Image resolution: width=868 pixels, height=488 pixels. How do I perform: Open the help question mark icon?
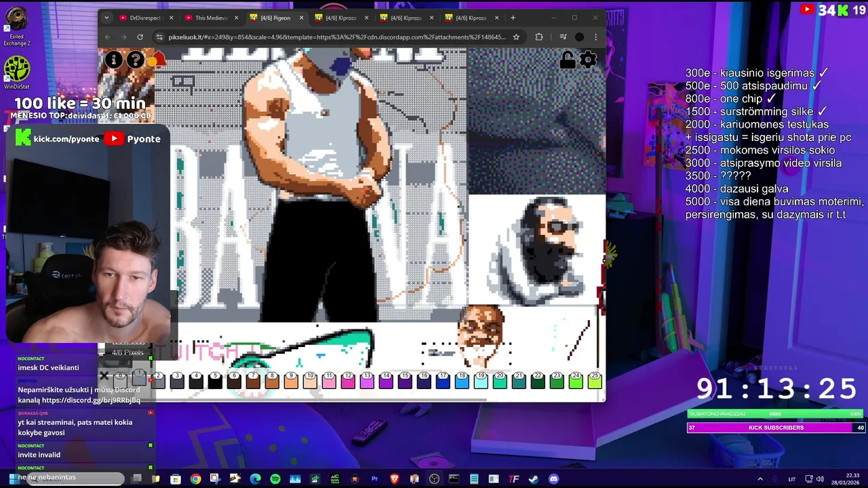(x=136, y=60)
